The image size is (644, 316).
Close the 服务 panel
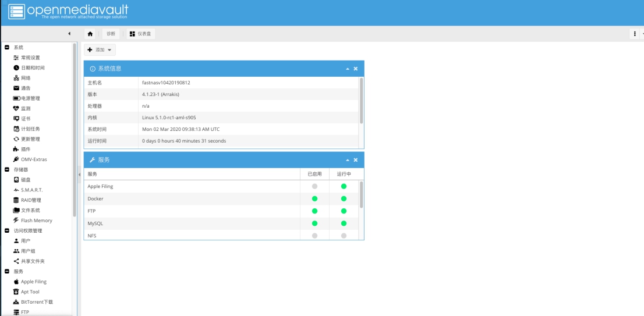tap(356, 160)
